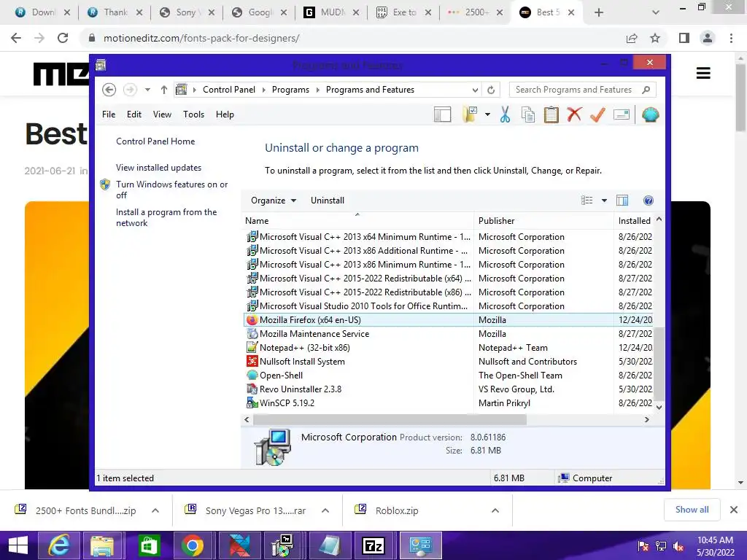The image size is (747, 560).
Task: Open the Tools menu
Action: 193,114
